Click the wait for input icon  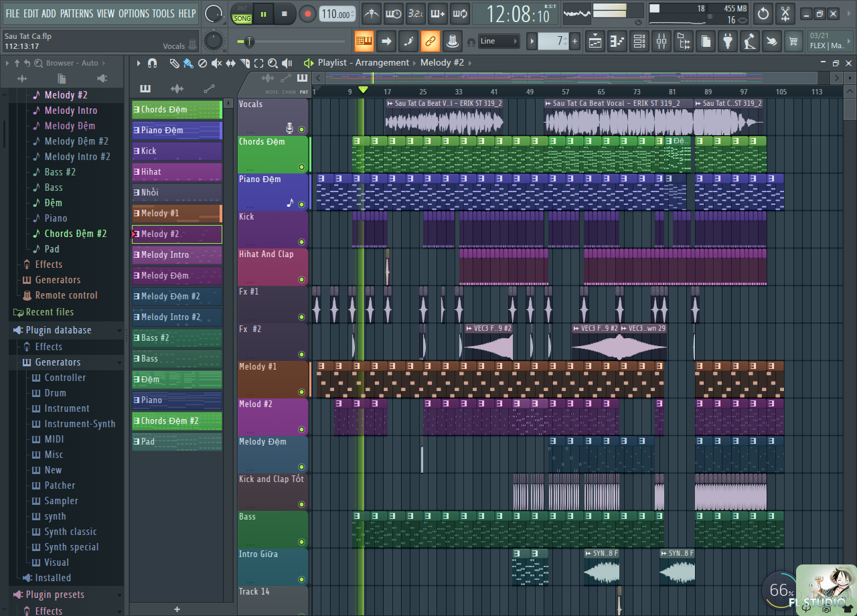coord(394,13)
